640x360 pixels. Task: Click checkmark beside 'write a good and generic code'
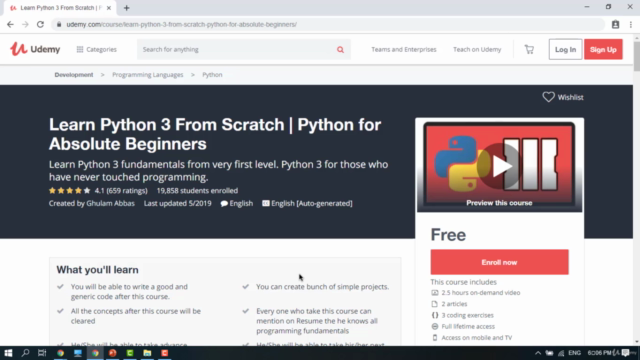(60, 287)
